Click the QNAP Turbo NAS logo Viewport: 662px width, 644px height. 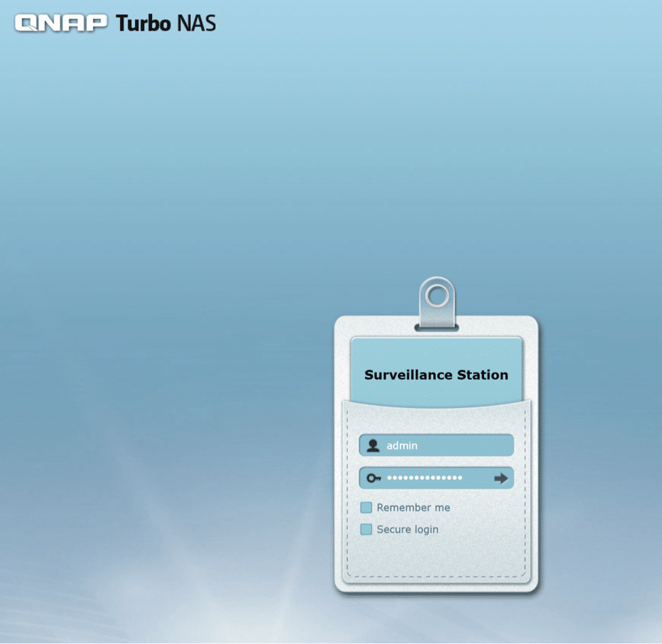coord(115,23)
